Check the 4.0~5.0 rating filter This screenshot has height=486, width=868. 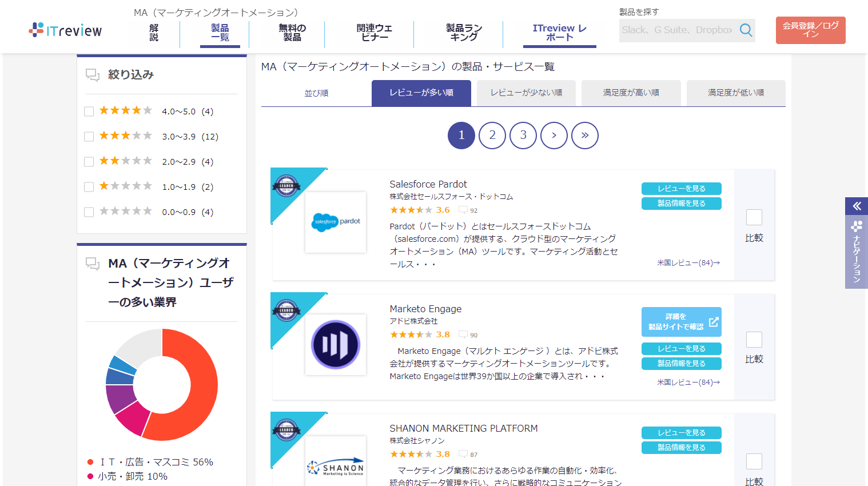89,111
